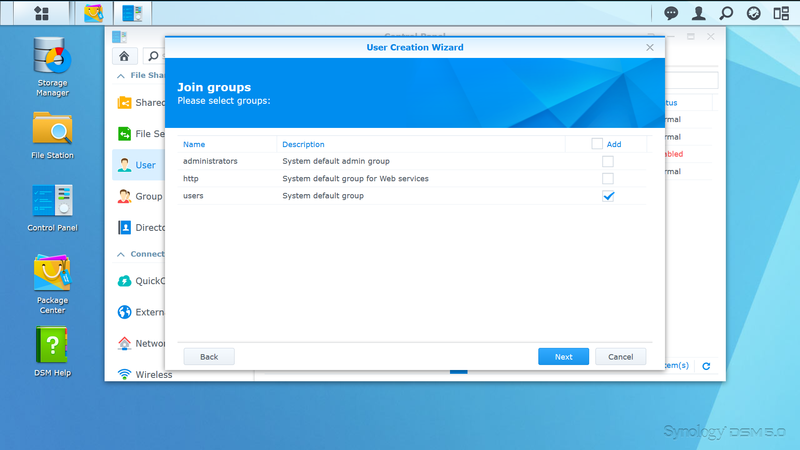Open File Station from the desktop
This screenshot has height=450, width=800.
click(x=52, y=134)
